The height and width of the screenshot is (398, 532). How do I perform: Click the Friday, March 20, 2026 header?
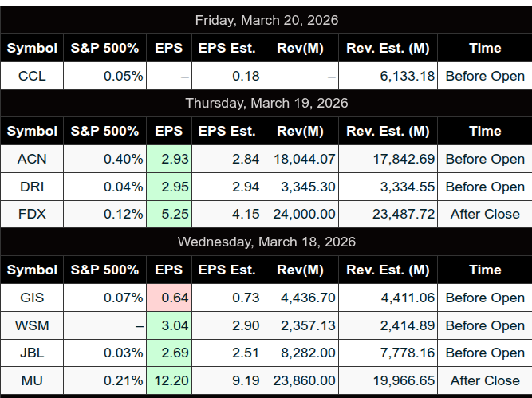tap(266, 20)
